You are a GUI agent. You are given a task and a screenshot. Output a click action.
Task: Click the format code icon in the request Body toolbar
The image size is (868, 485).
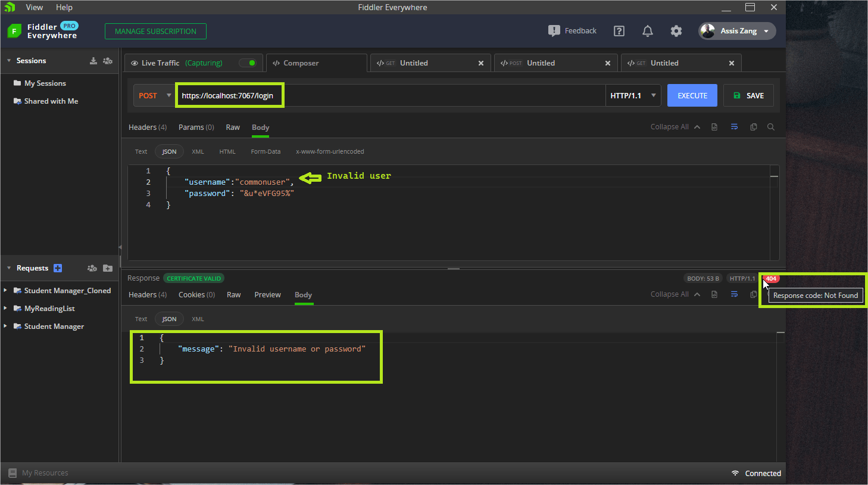tap(714, 127)
